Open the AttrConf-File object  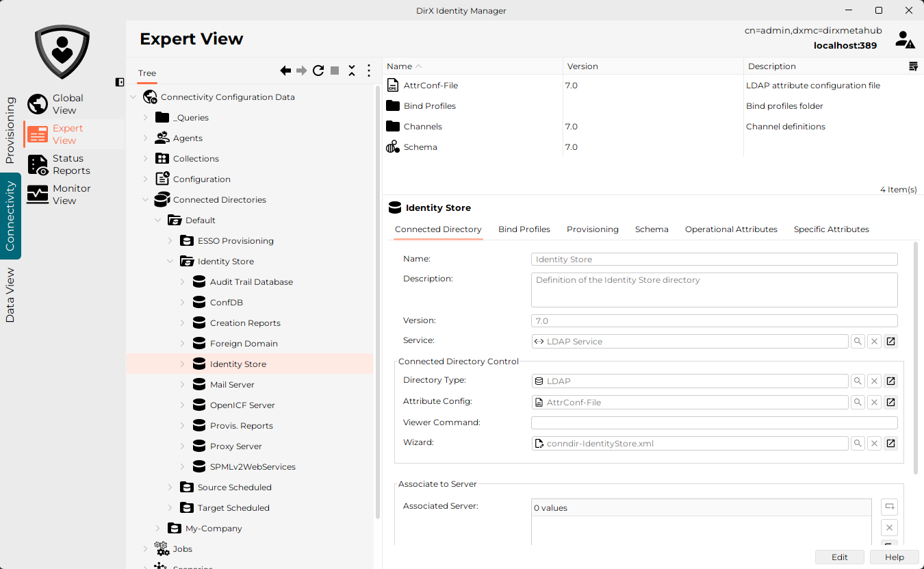[x=890, y=403]
